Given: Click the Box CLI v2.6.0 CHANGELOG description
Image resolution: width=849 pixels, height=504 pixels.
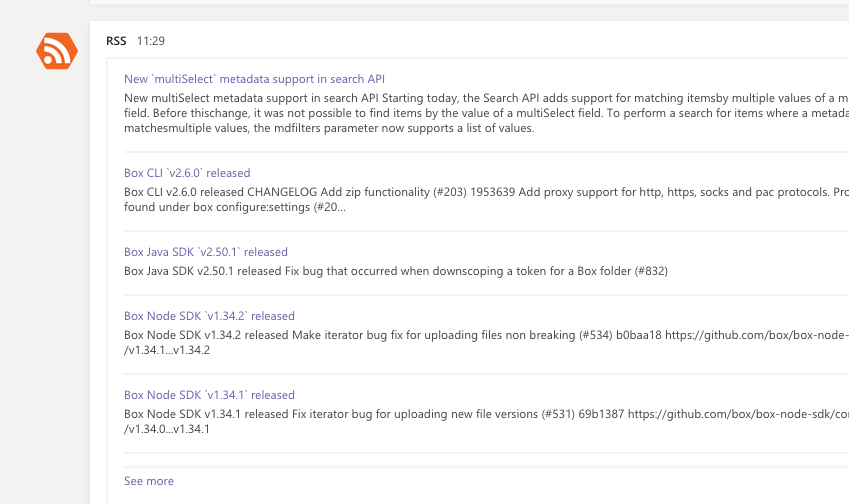Looking at the screenshot, I should 486,200.
